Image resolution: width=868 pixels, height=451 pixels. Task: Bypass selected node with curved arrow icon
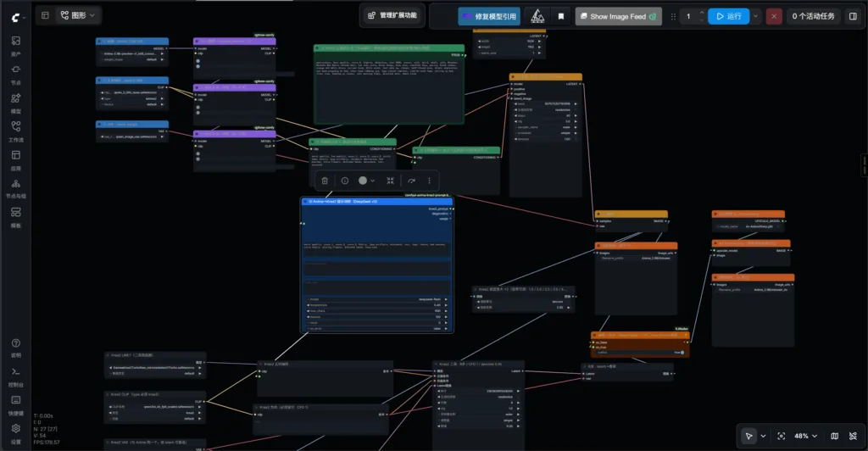411,181
